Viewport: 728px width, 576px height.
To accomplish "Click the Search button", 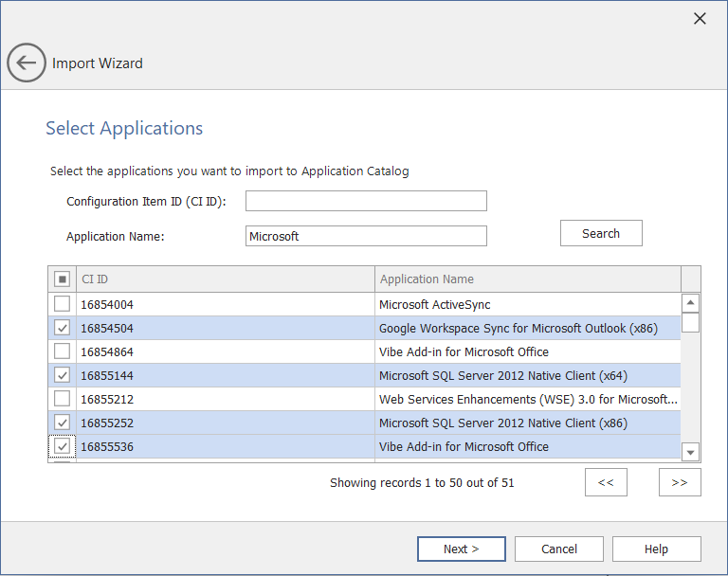I will click(x=600, y=233).
